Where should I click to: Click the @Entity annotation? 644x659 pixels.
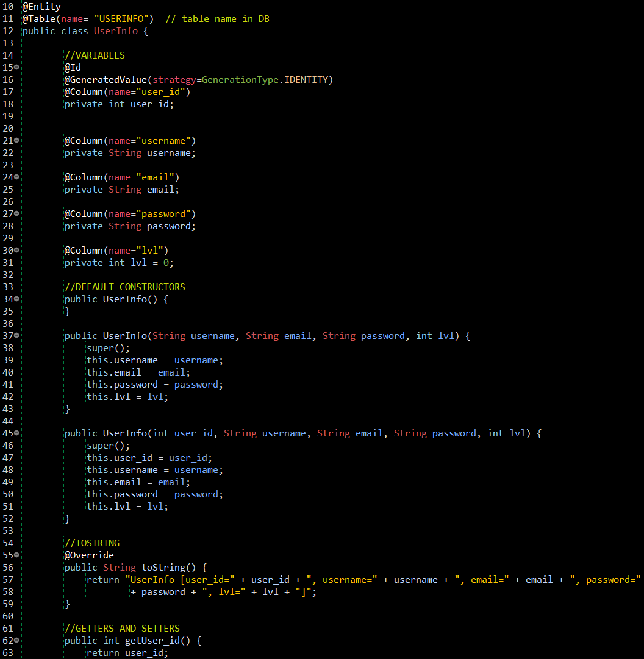pos(41,7)
